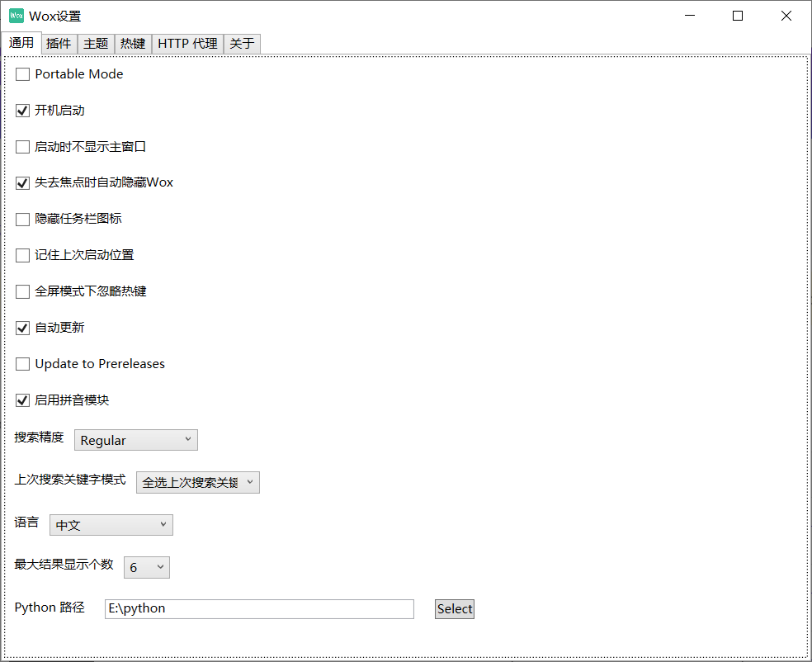
Task: Switch to the 热键 tab
Action: (x=132, y=43)
